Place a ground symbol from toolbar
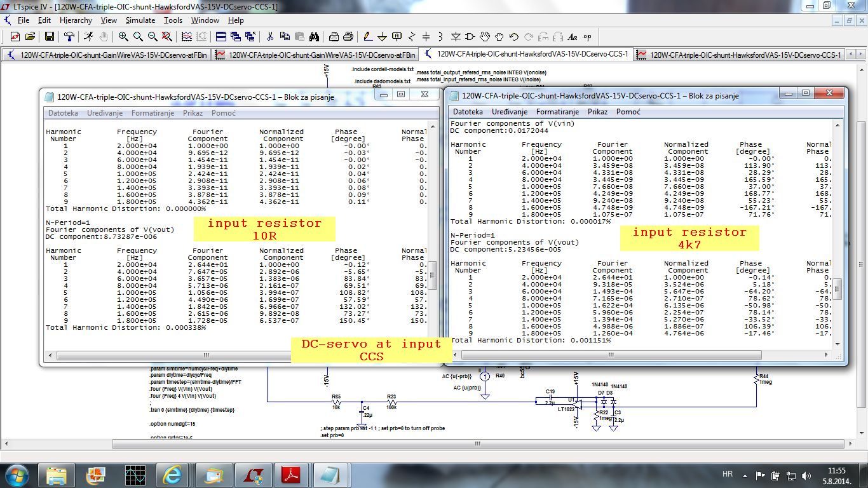This screenshot has height=488, width=868. pos(383,36)
